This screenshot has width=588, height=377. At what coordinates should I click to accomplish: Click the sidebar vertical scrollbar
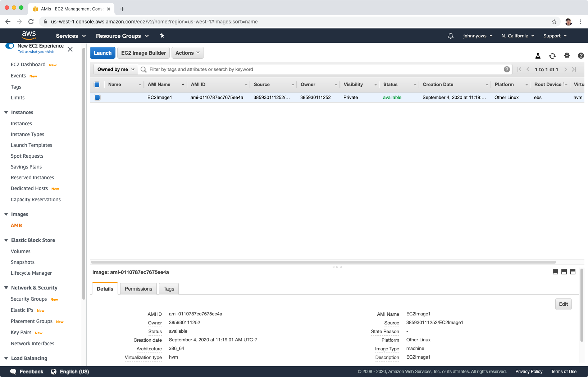pos(84,173)
